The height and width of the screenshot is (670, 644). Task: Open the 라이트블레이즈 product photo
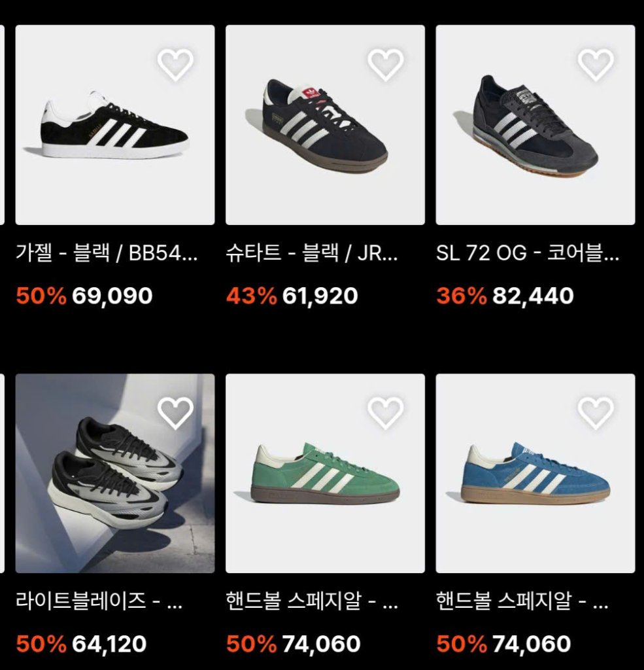click(x=115, y=474)
